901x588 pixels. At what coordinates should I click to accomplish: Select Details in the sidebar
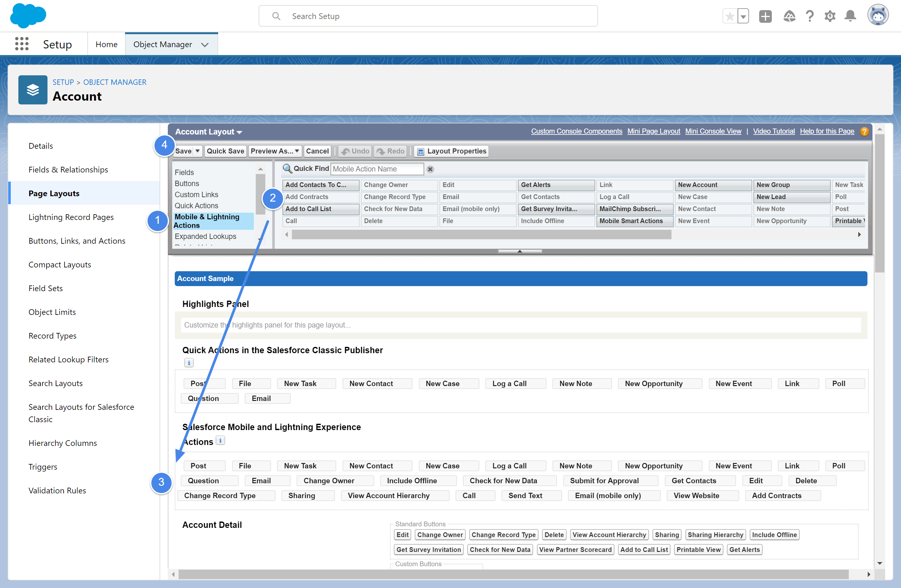point(41,146)
